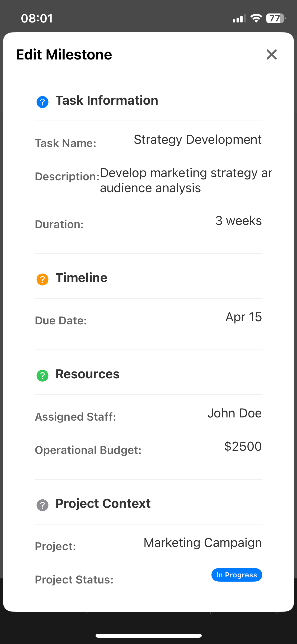
Task: Tap the battery indicator in status bar
Action: 276,19
